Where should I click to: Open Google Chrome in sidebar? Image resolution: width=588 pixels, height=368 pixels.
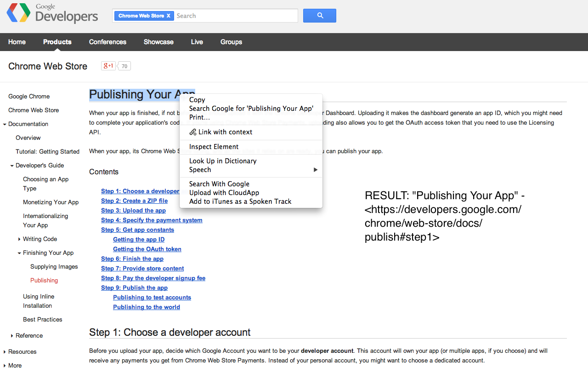[x=29, y=97]
